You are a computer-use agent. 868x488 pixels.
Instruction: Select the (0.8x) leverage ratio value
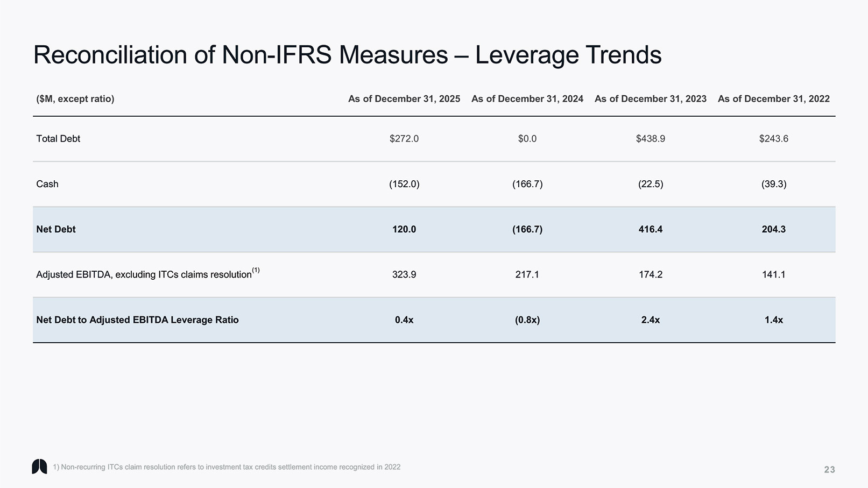[x=527, y=320]
